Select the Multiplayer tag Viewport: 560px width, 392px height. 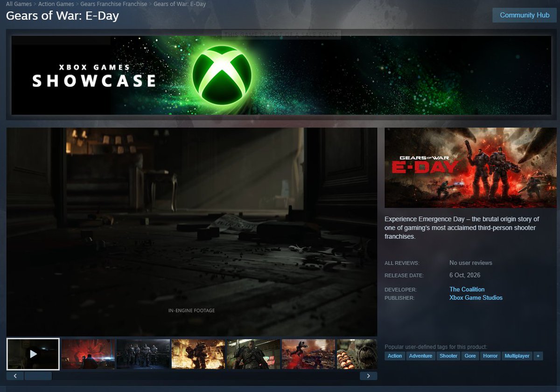point(517,356)
